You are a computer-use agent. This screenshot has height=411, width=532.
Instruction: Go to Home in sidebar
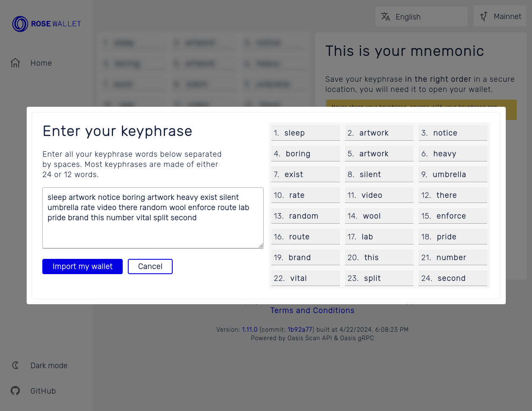tap(41, 63)
